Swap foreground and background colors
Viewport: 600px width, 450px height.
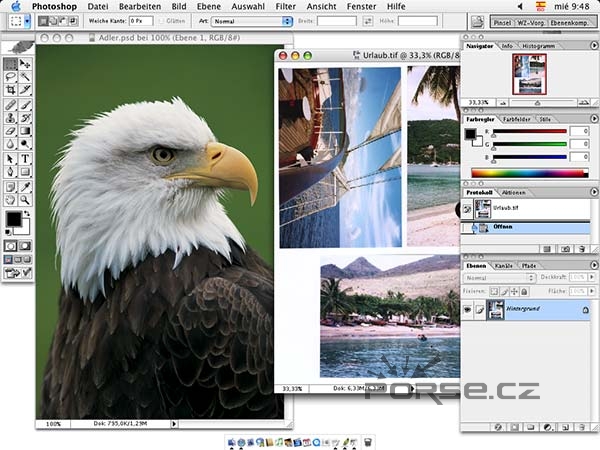coord(27,213)
